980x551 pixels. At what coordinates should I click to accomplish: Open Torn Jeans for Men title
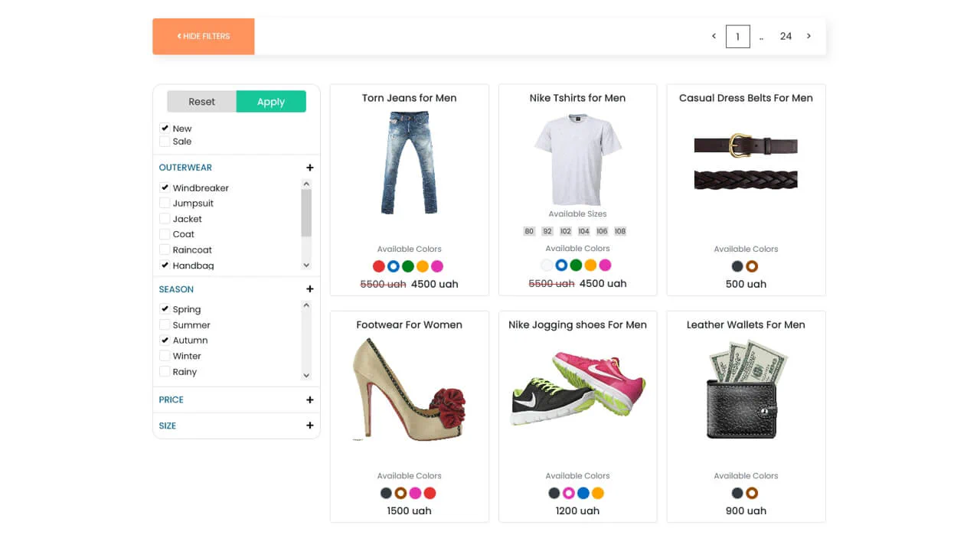(410, 98)
